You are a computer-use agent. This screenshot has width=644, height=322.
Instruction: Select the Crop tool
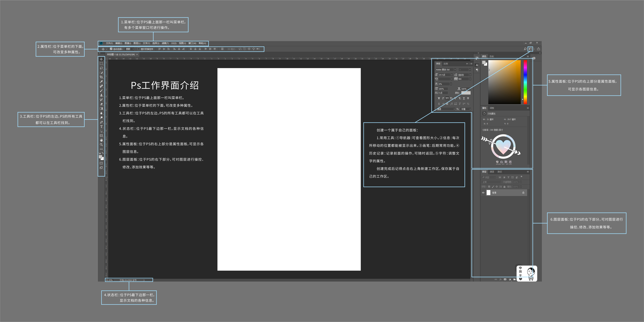click(x=101, y=77)
